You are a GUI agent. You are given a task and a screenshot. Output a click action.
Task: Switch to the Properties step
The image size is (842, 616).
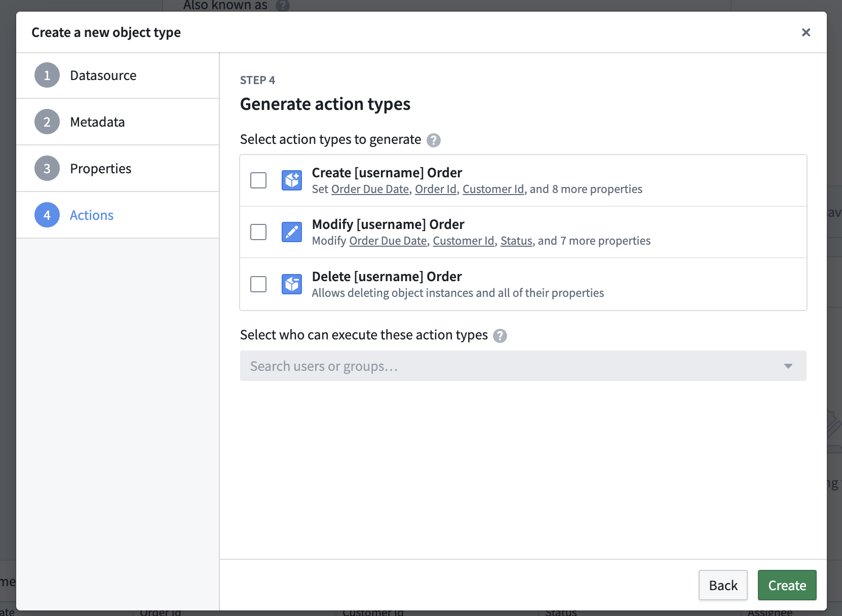100,169
